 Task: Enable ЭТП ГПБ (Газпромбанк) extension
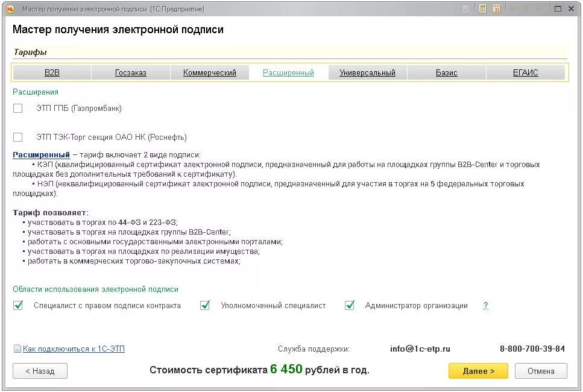tap(17, 108)
